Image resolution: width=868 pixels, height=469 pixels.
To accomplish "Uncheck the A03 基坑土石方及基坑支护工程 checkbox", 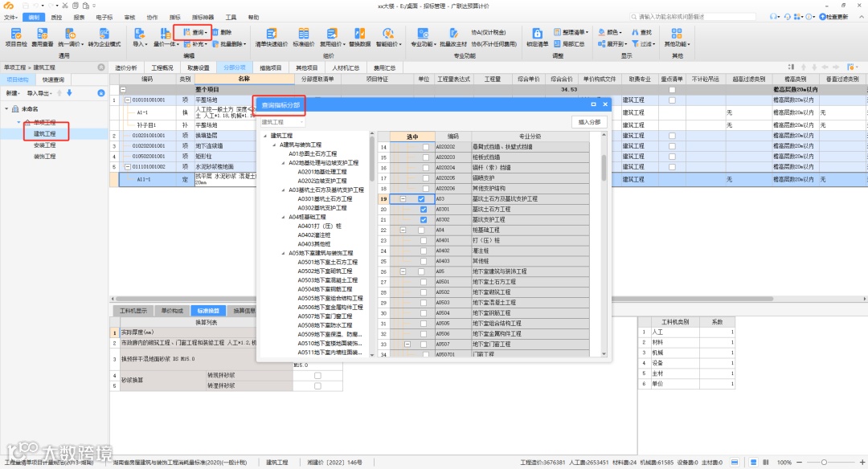I will click(421, 199).
